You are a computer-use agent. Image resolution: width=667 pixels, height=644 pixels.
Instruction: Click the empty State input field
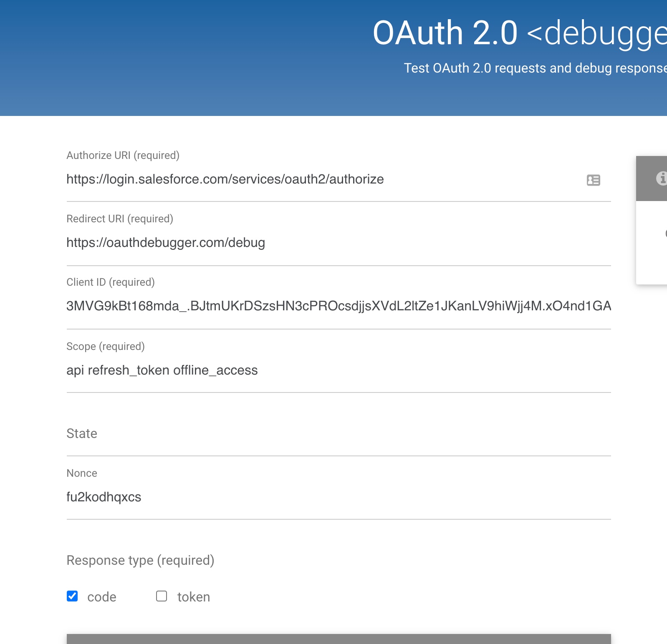tap(339, 434)
